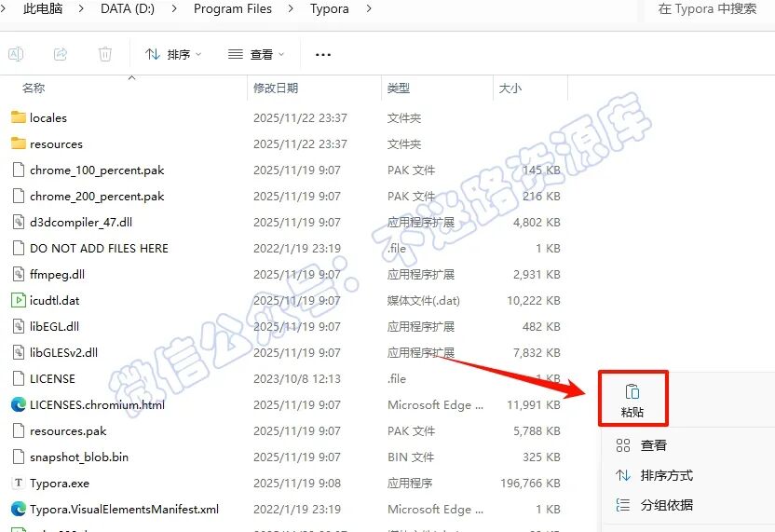Click snapshot_blob.bin file icon
This screenshot has width=775, height=532.
[x=19, y=457]
